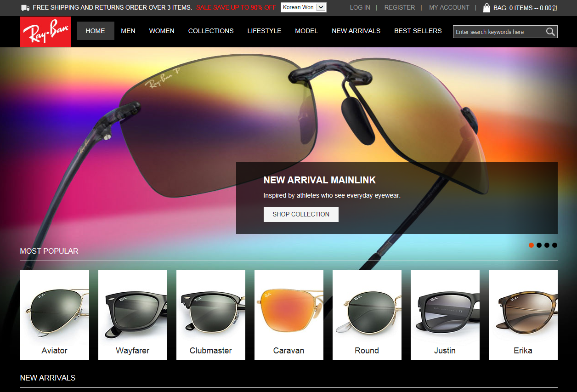Image resolution: width=577 pixels, height=392 pixels.
Task: Open the Justin sunglasses thumbnail
Action: pos(445,315)
